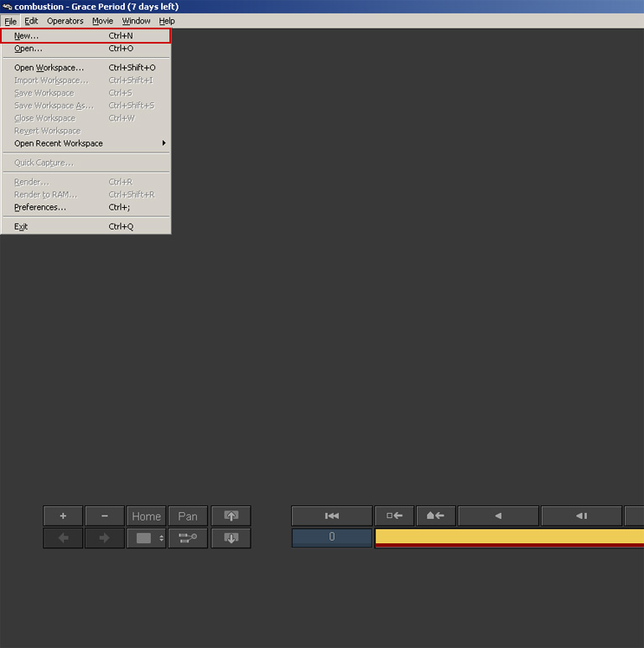Click the Pan button
This screenshot has height=648, width=644.
click(188, 516)
